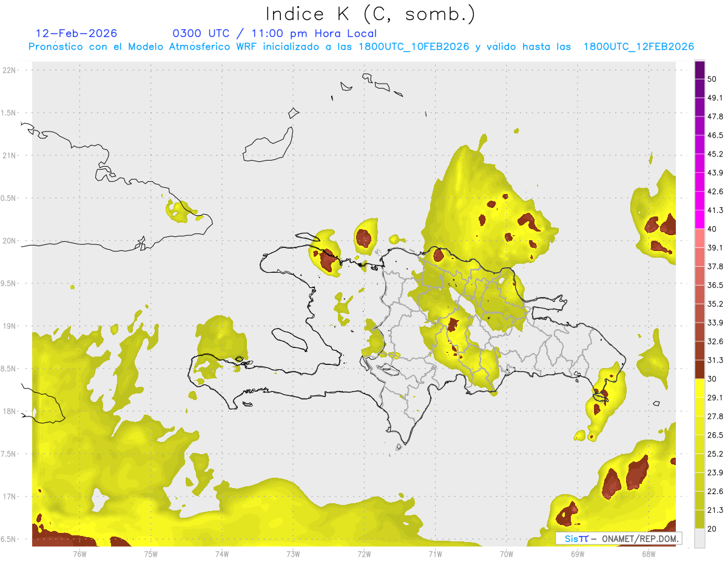Click legend value "31.3"

[x=715, y=360]
